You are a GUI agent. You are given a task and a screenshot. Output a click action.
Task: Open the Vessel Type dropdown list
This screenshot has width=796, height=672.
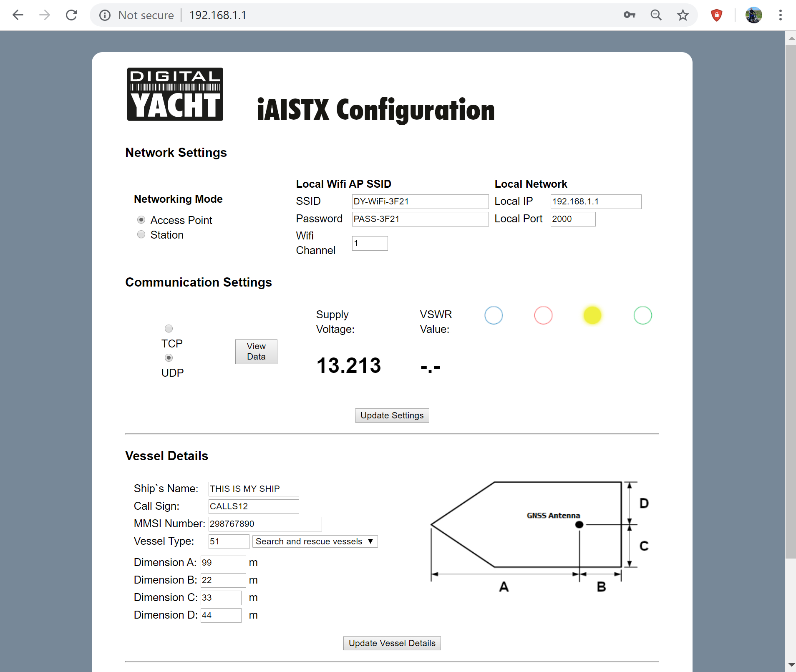[315, 541]
